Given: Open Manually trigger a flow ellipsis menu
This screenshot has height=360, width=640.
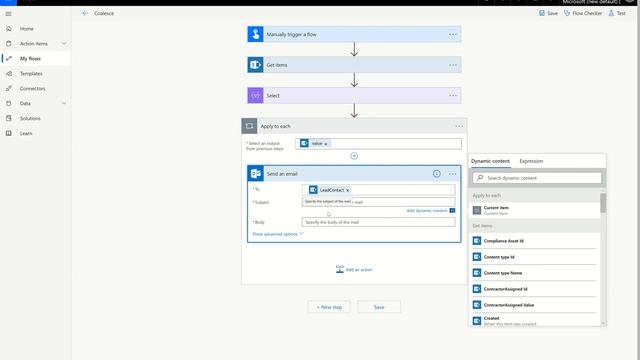Looking at the screenshot, I should point(453,34).
